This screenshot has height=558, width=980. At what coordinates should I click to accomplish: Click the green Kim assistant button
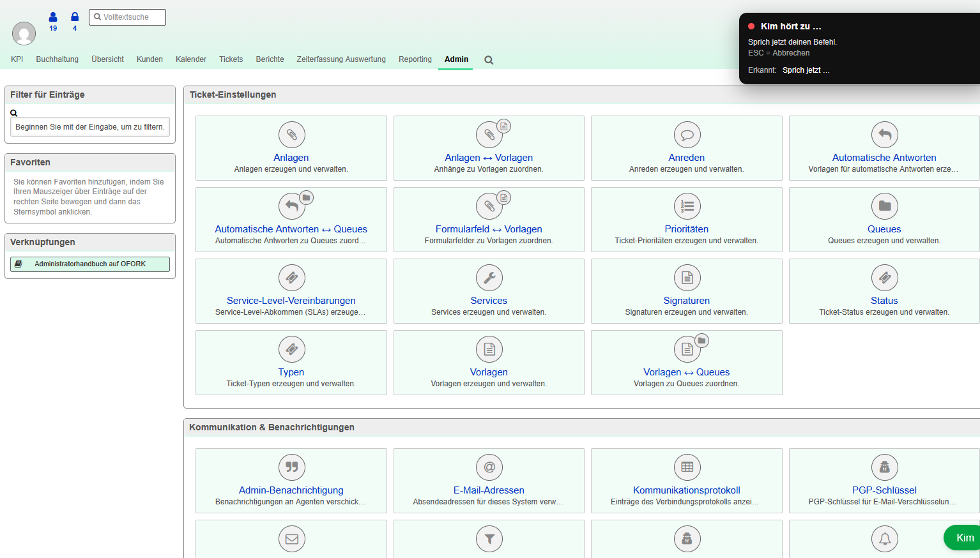point(963,538)
